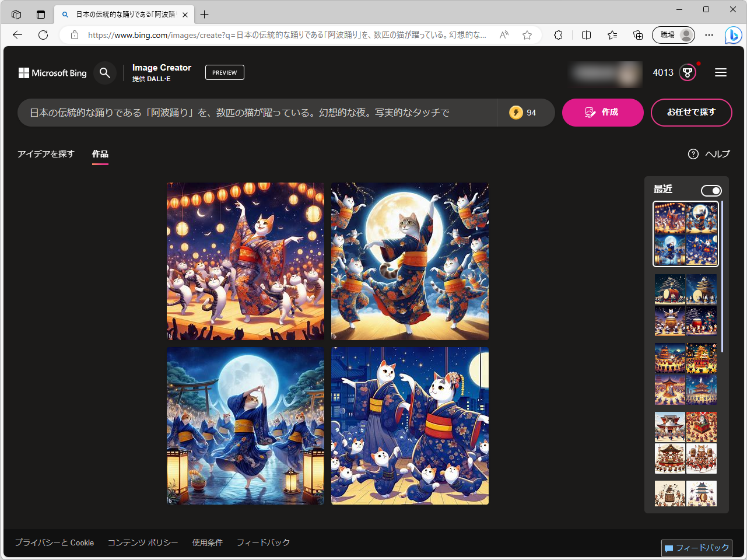This screenshot has width=747, height=560.
Task: Turn off the 最近 toggle switch
Action: pos(711,190)
